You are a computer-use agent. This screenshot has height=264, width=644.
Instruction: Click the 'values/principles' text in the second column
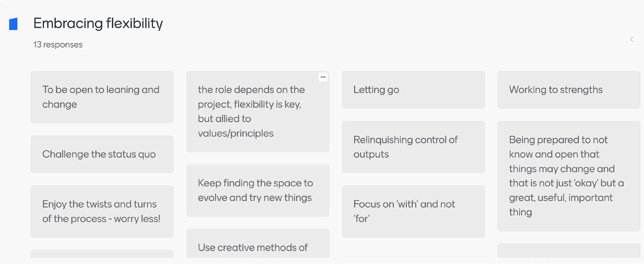pyautogui.click(x=236, y=133)
